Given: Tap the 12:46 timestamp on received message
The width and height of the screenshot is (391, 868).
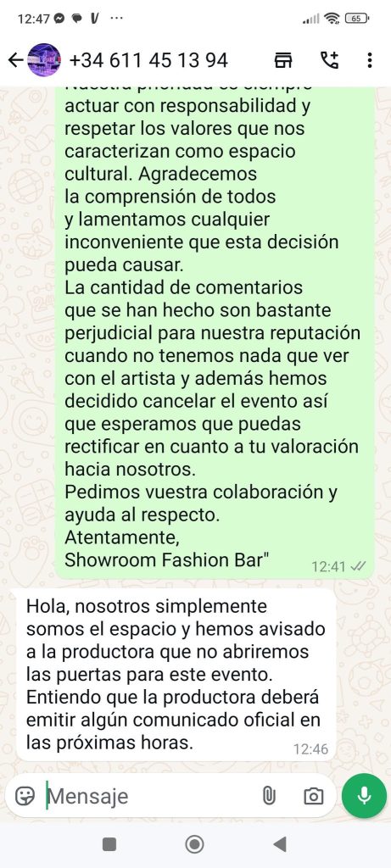Looking at the screenshot, I should (310, 749).
